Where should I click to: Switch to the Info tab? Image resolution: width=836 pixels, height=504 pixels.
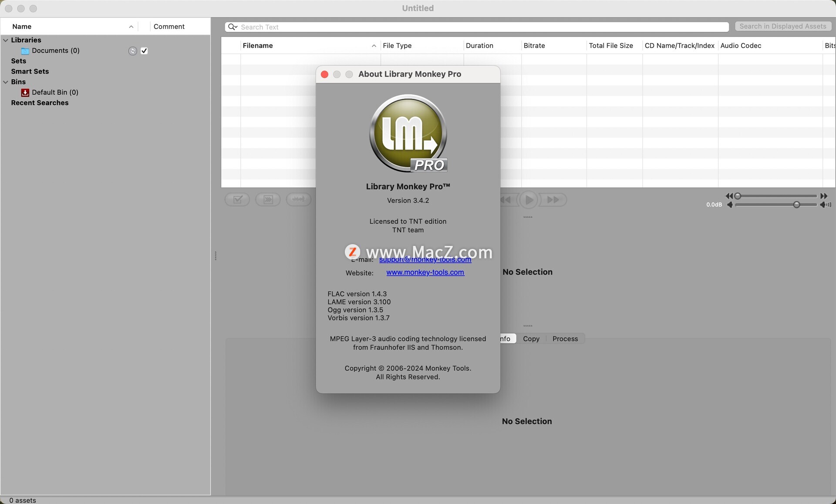coord(508,339)
